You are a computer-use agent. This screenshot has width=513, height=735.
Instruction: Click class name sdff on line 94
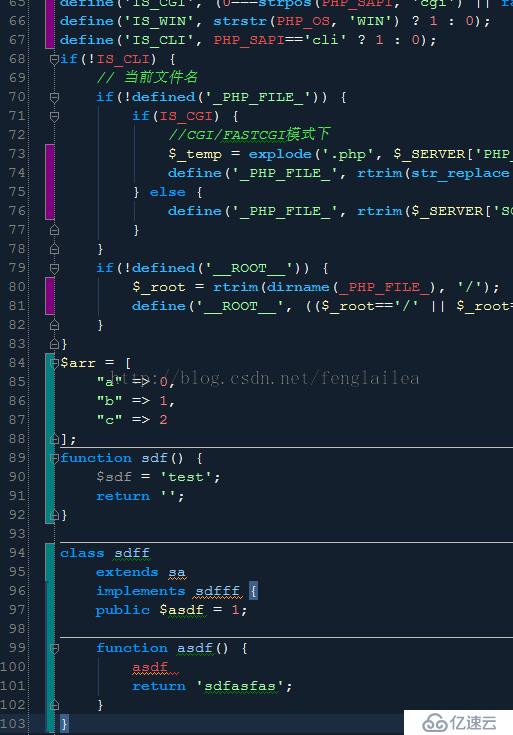[x=132, y=554]
